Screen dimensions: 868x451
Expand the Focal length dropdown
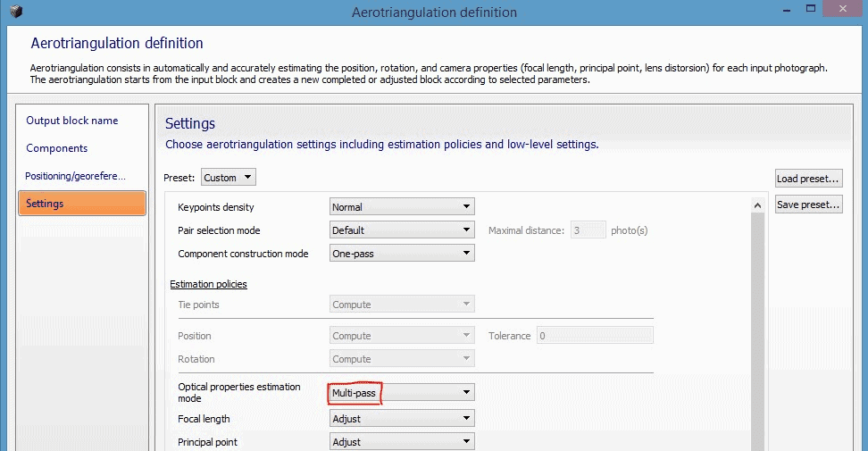pos(402,419)
